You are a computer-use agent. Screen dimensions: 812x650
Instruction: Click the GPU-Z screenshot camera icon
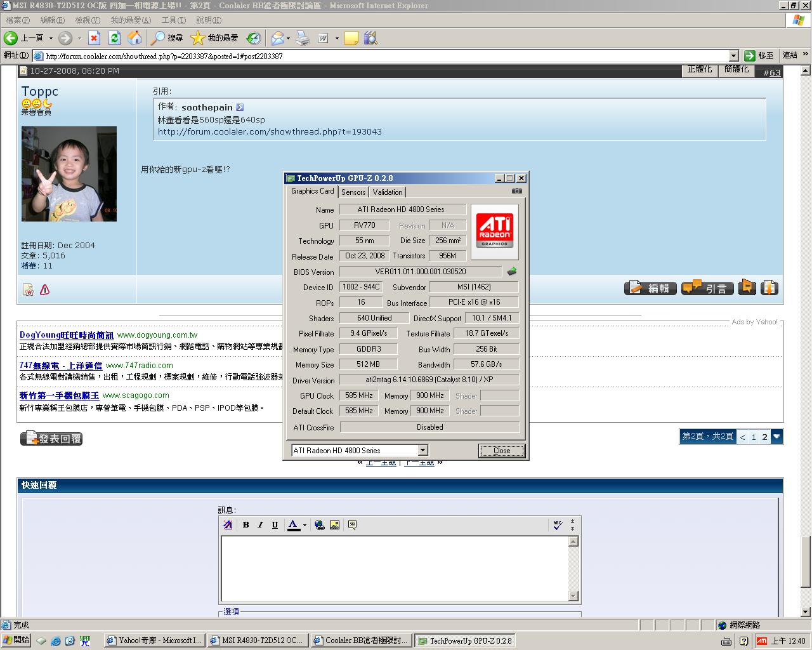[517, 191]
